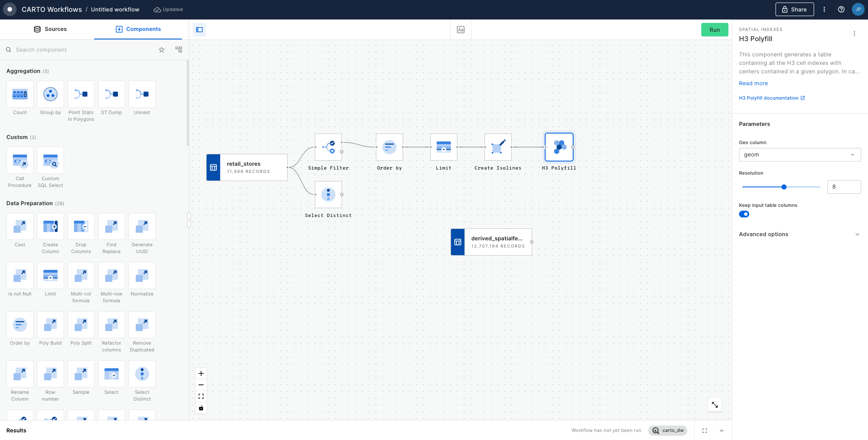Select the Create Isolines node

[x=498, y=147]
